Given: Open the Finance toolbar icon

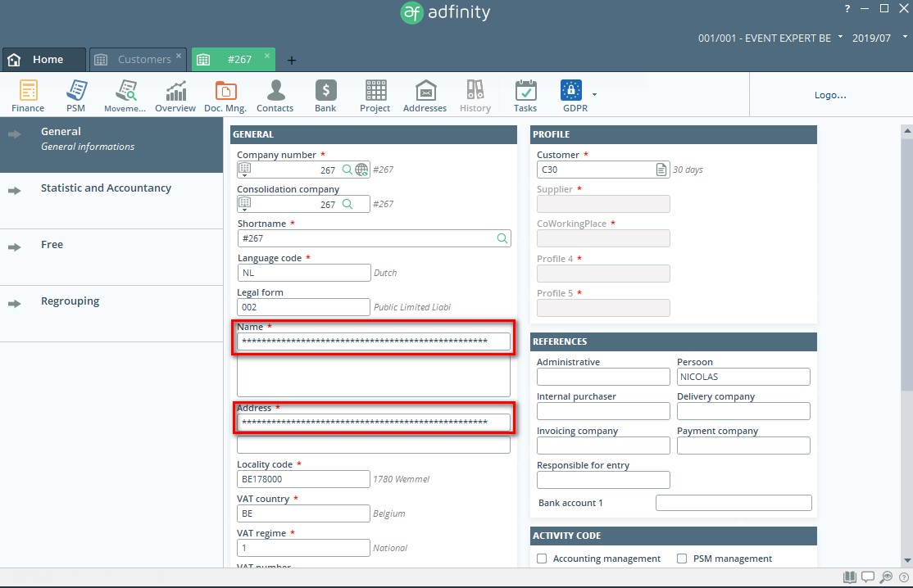Looking at the screenshot, I should (28, 96).
